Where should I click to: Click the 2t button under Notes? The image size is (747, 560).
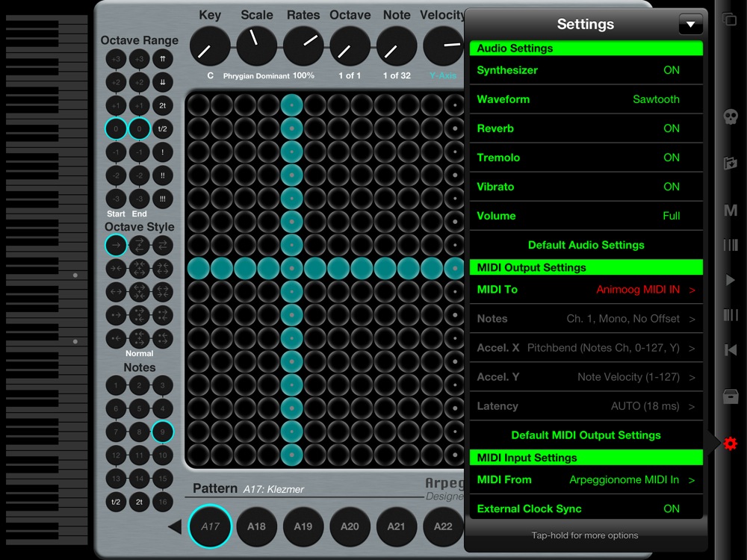pos(139,502)
